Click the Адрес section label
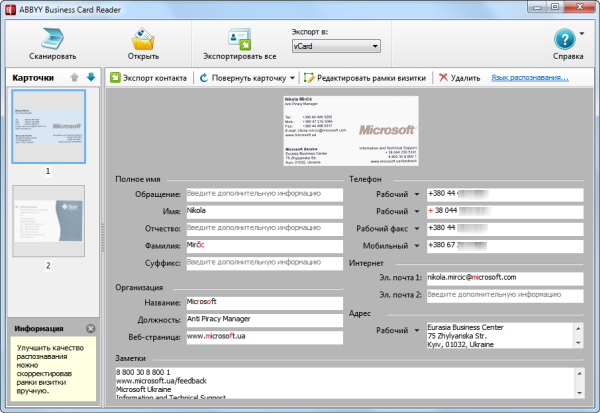The width and height of the screenshot is (600, 413). [360, 313]
